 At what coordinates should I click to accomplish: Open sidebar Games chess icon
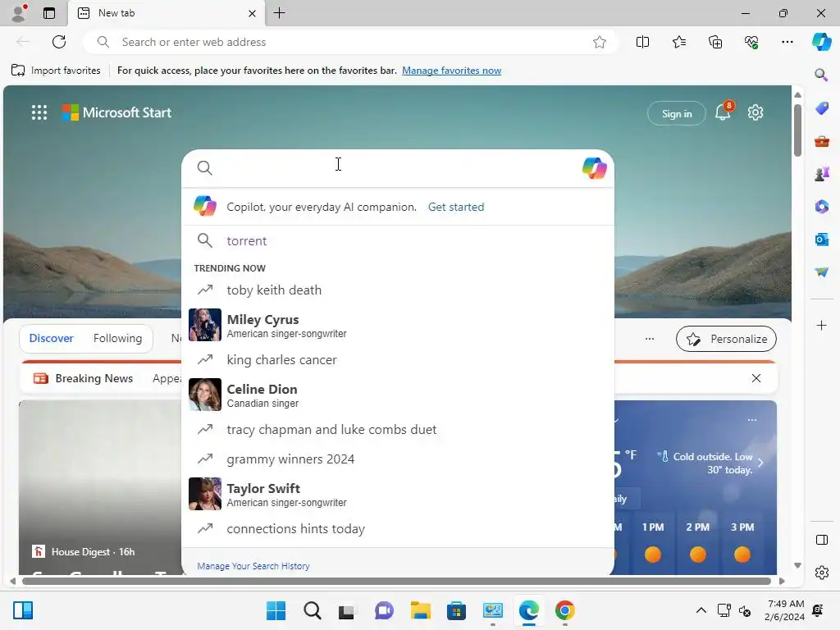click(x=821, y=174)
